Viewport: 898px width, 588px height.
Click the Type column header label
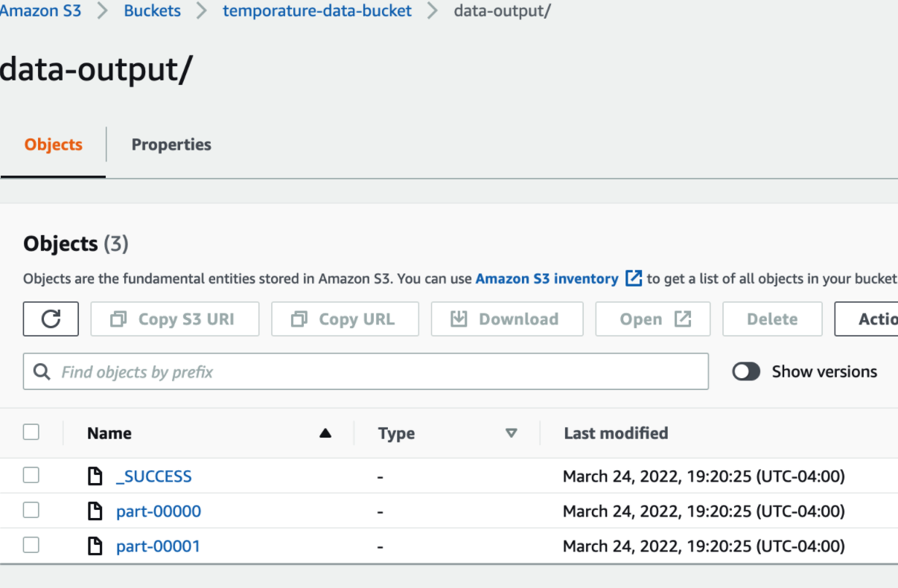[x=396, y=433]
